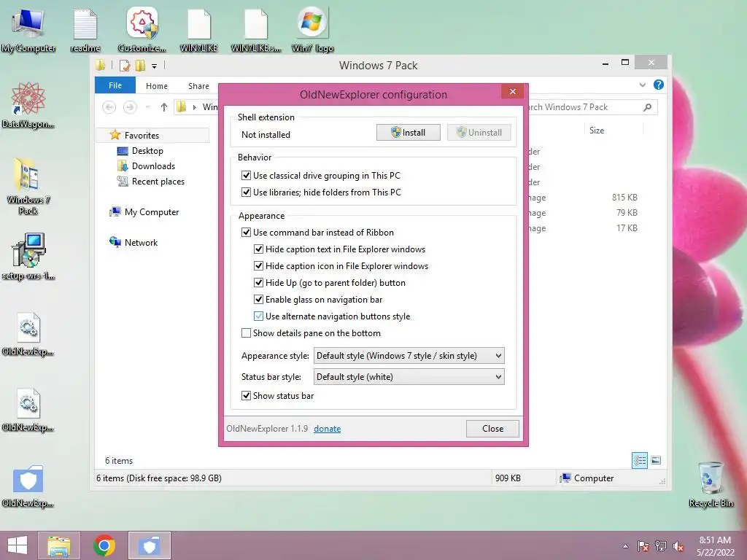
Task: Toggle Use libraries; hide folders checkbox
Action: (247, 192)
